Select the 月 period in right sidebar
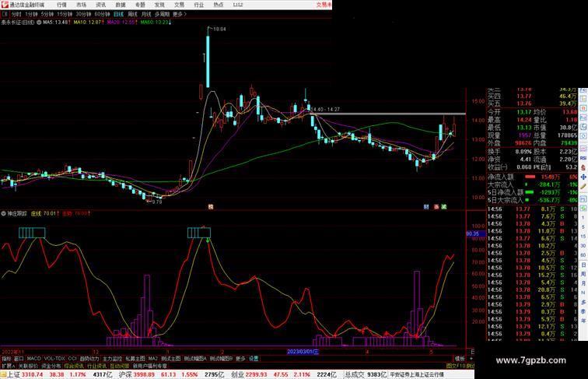 [583, 284]
